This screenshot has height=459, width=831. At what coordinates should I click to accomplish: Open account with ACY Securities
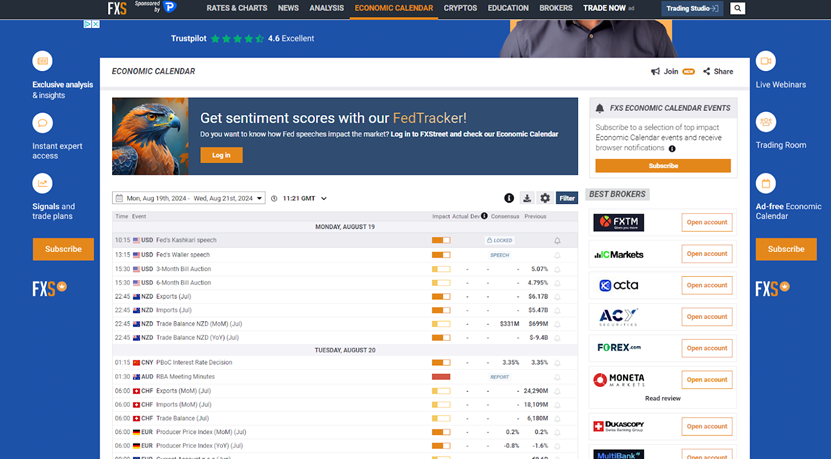pyautogui.click(x=707, y=317)
